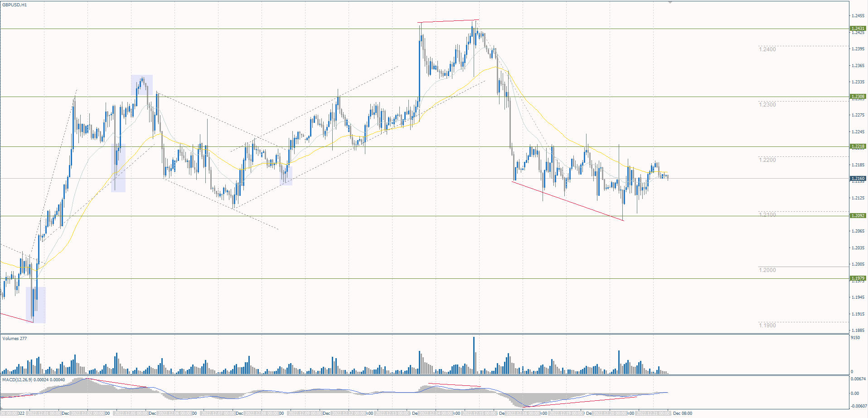Click the 2022.12.19 00:00 time label
Image resolution: width=868 pixels, height=418 pixels.
click(566, 413)
